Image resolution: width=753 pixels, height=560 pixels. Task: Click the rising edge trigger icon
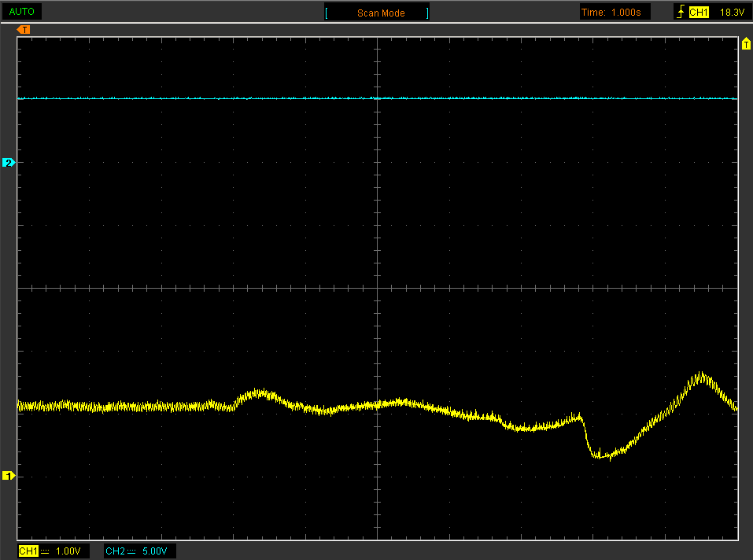coord(681,12)
